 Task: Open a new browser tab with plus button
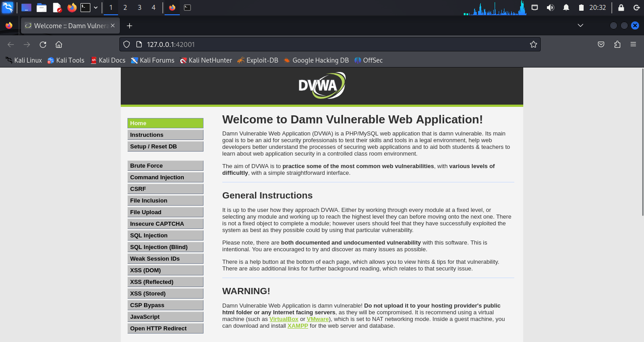129,26
